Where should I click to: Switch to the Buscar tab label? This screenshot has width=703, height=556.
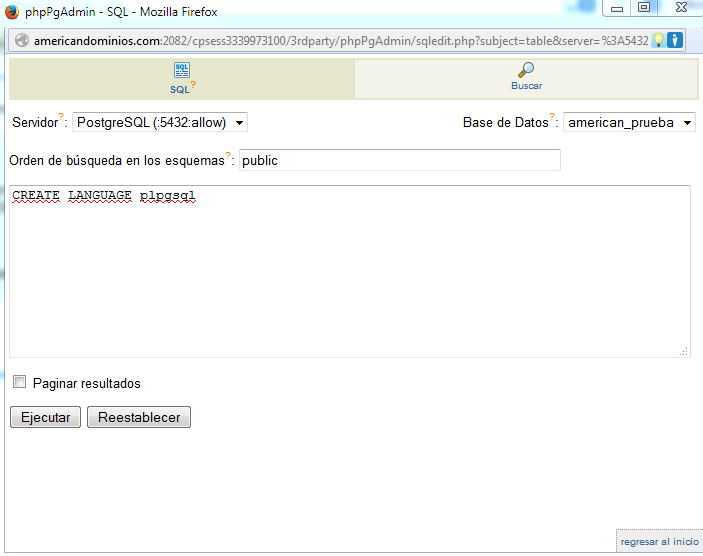(526, 86)
